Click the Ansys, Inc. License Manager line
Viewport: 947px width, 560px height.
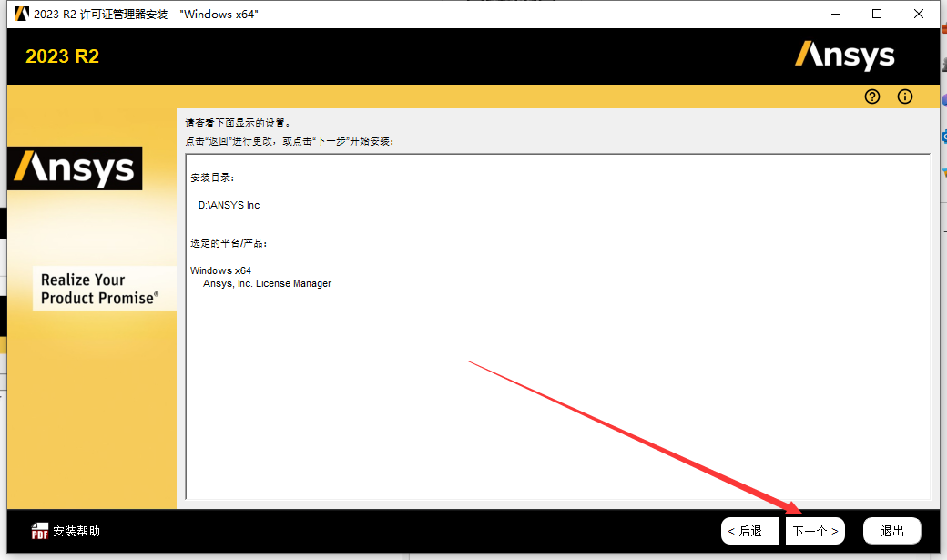pos(267,283)
